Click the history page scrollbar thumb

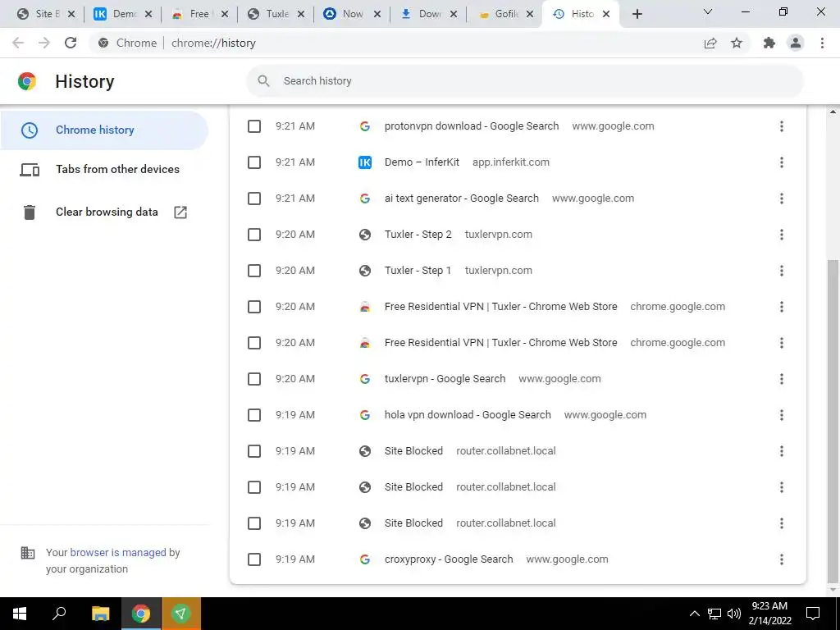(833, 420)
